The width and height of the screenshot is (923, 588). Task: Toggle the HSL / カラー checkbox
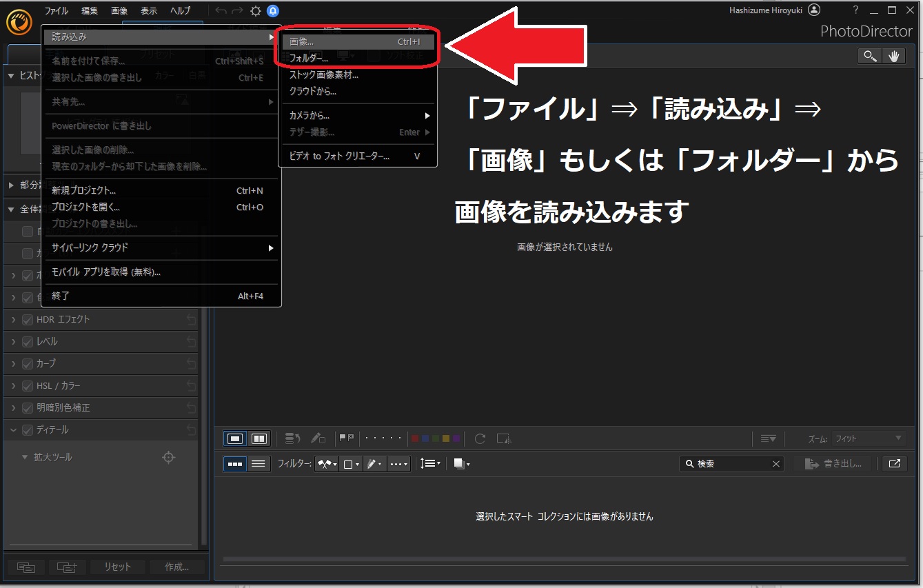click(28, 386)
